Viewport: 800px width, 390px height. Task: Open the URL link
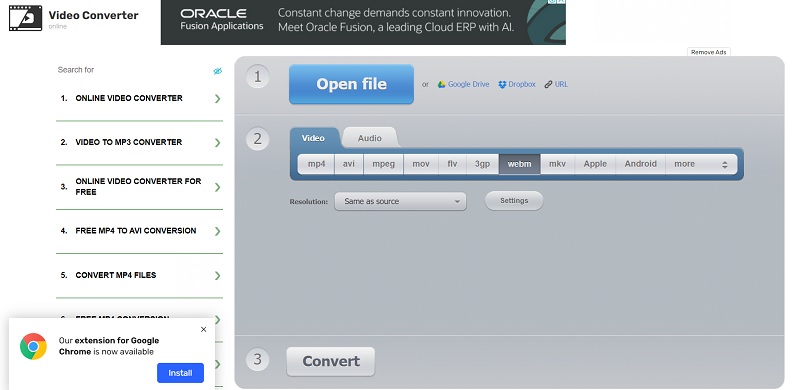pyautogui.click(x=561, y=85)
